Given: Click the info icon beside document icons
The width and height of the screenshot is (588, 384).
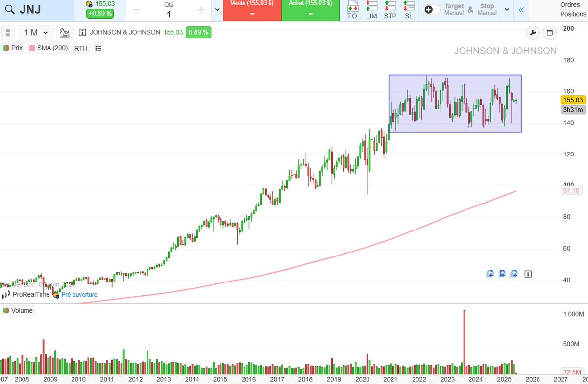Looking at the screenshot, I should click(528, 274).
